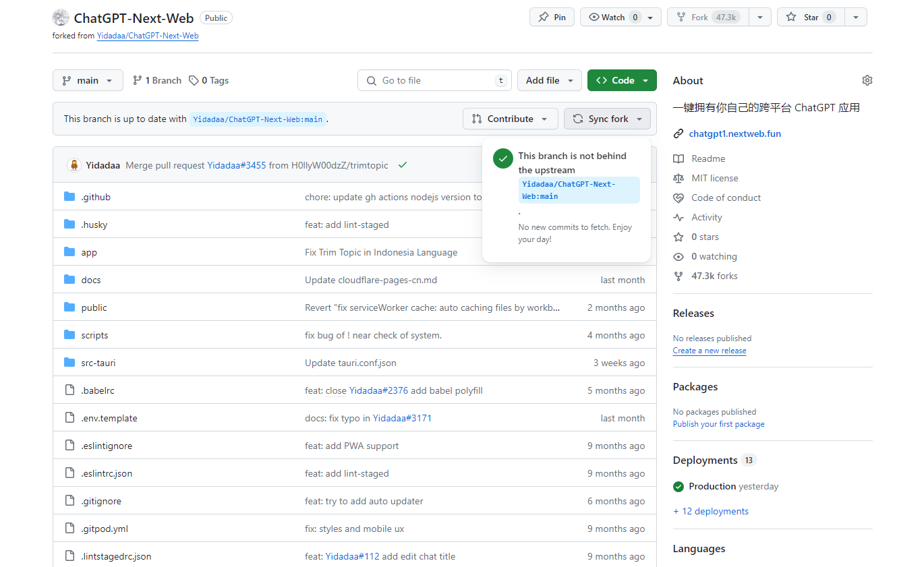The width and height of the screenshot is (924, 567).
Task: Click the Yidadaa commit author avatar
Action: pyautogui.click(x=74, y=165)
